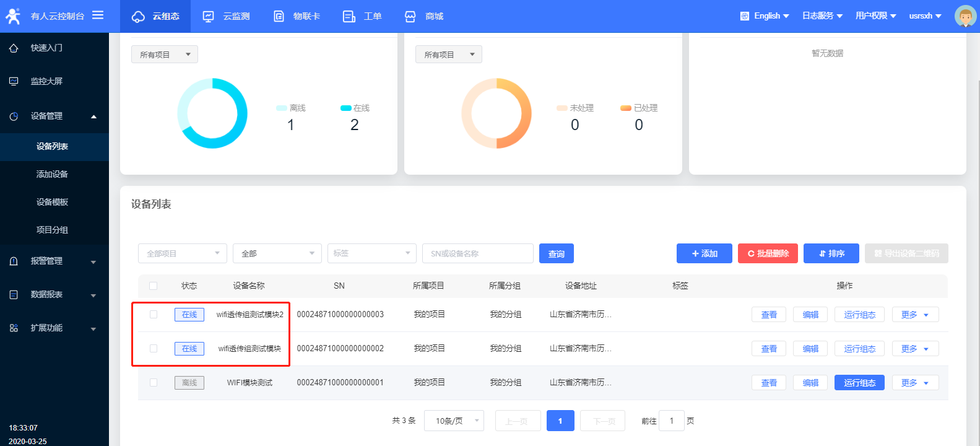Click the 云监测 monitor icon in top navigation
The width and height of the screenshot is (980, 446).
pyautogui.click(x=209, y=17)
